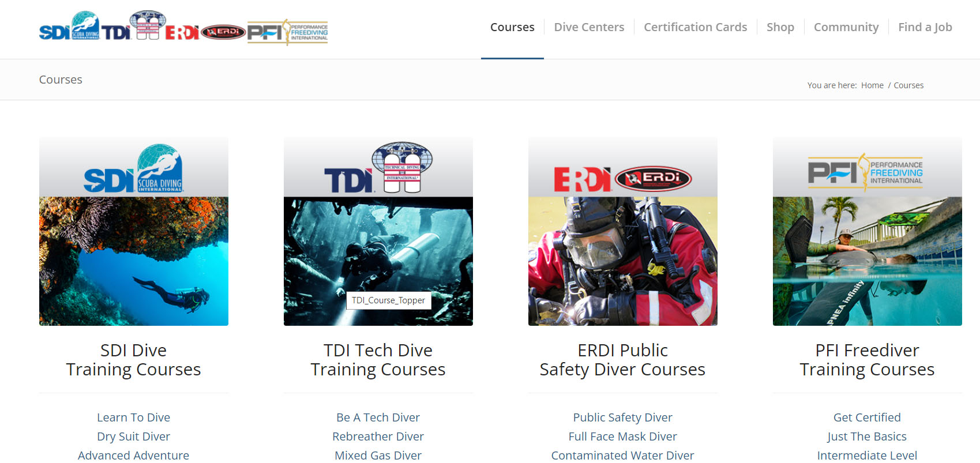
Task: Open ERDI Public Safety Diver Courses heading
Action: point(623,360)
